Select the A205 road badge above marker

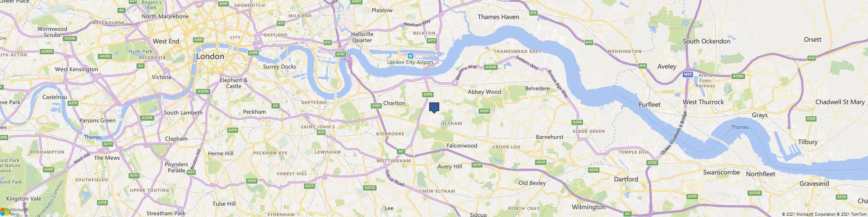click(x=428, y=94)
